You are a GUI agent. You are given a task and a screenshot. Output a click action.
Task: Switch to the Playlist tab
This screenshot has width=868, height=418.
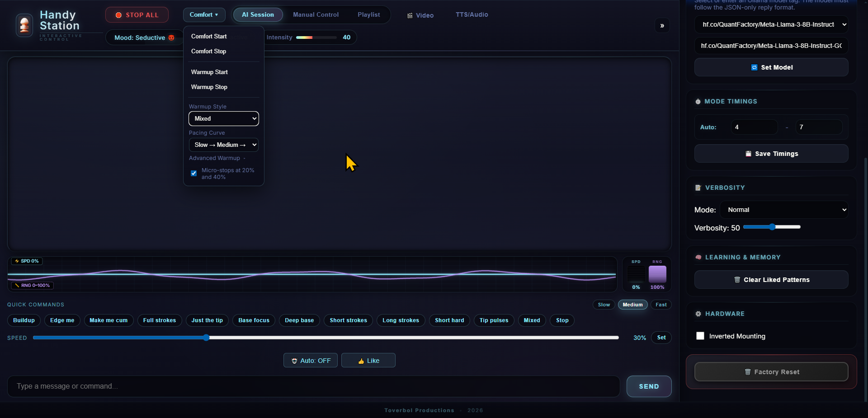tap(369, 15)
